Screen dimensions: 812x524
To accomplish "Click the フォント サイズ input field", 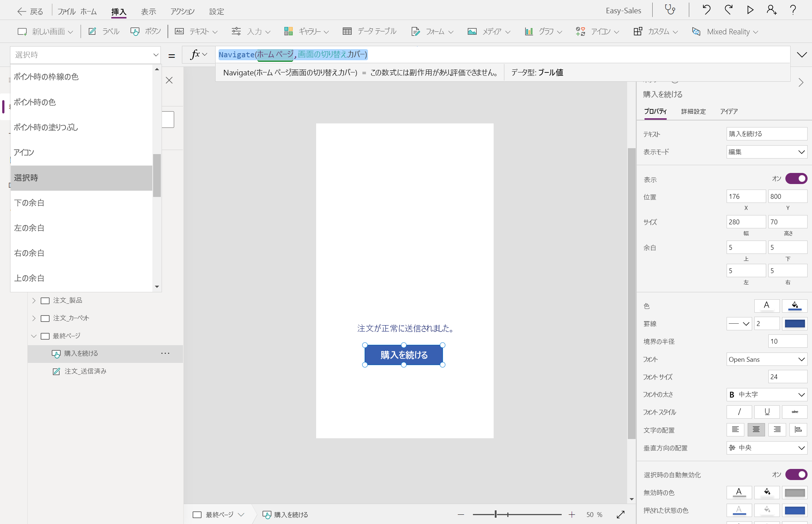I will [788, 377].
